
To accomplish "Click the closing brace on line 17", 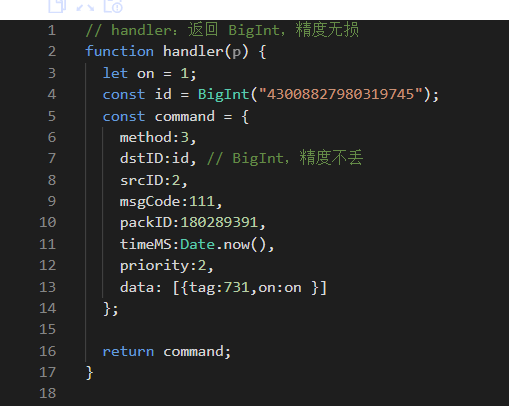I will tap(89, 373).
